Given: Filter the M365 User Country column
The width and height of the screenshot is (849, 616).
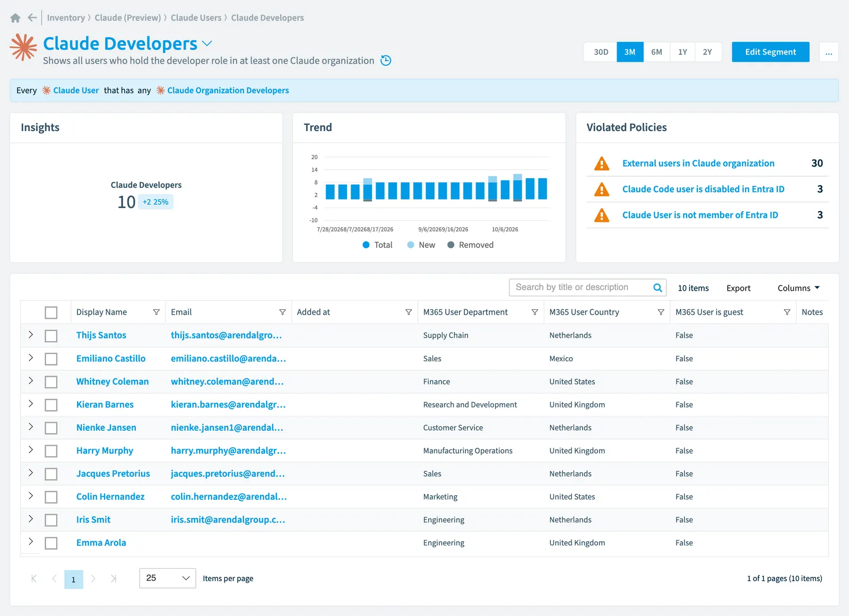Looking at the screenshot, I should [661, 312].
